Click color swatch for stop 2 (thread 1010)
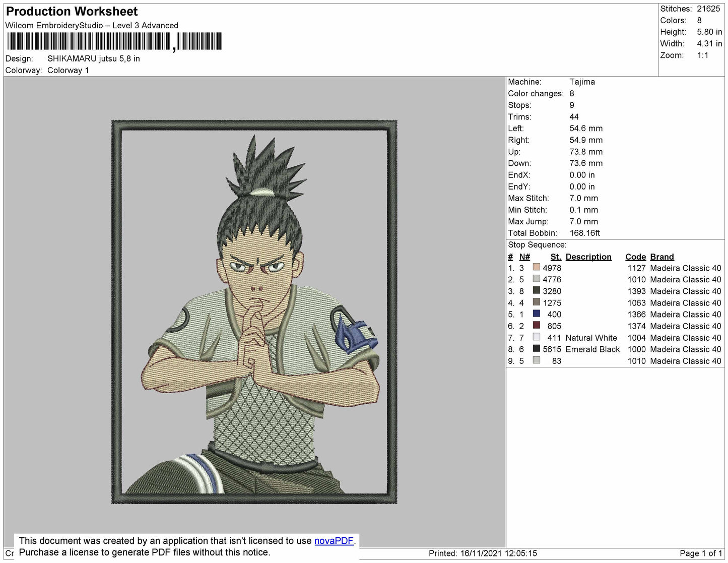The image size is (728, 563). tap(537, 279)
